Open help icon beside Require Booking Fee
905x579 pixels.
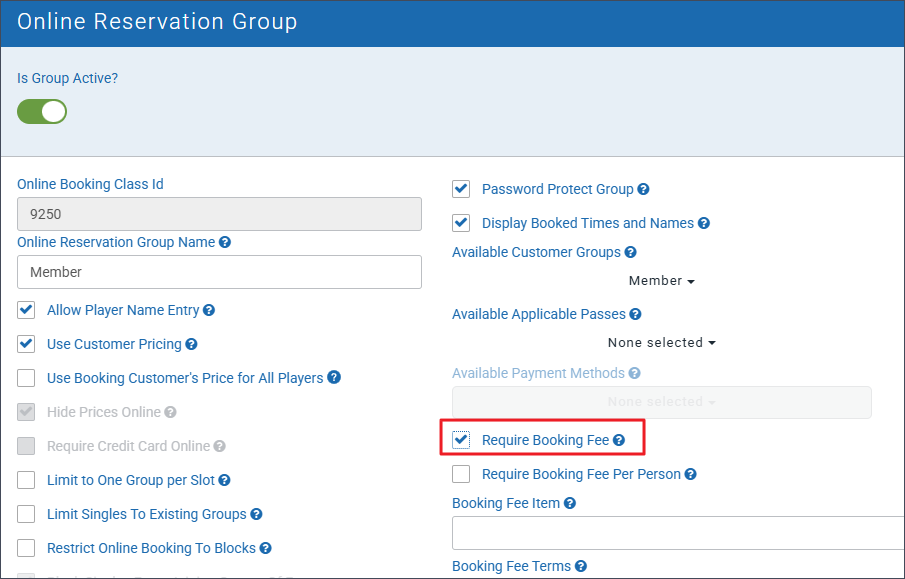[x=619, y=440]
